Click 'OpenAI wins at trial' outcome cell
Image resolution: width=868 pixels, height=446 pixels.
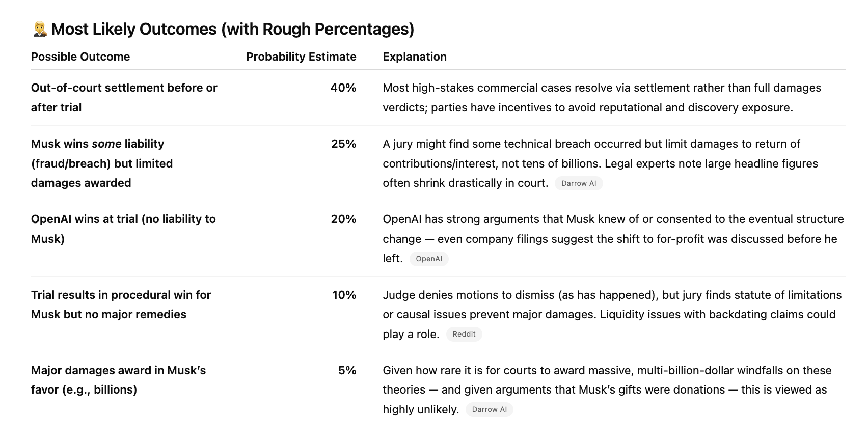click(123, 229)
